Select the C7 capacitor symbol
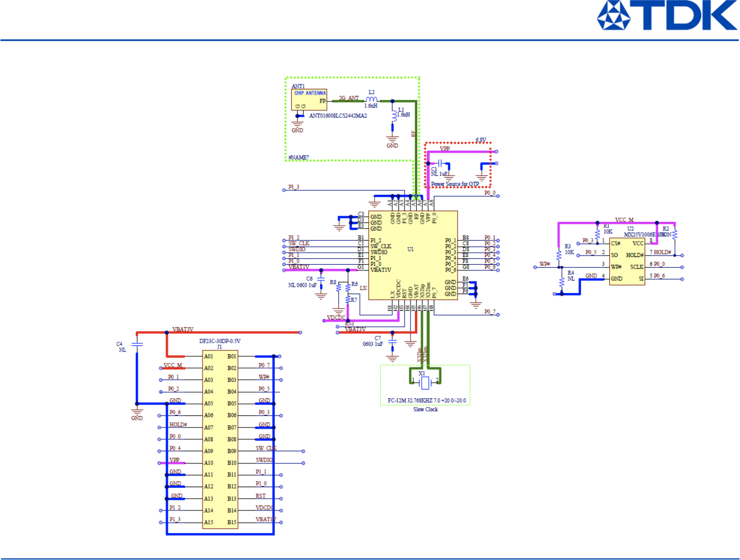 pos(392,342)
